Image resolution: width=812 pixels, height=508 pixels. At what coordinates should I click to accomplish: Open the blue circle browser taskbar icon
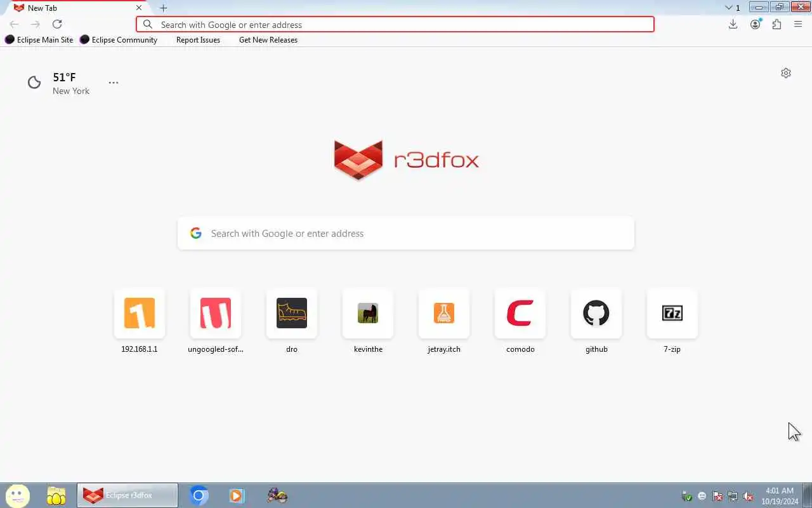[x=199, y=495]
